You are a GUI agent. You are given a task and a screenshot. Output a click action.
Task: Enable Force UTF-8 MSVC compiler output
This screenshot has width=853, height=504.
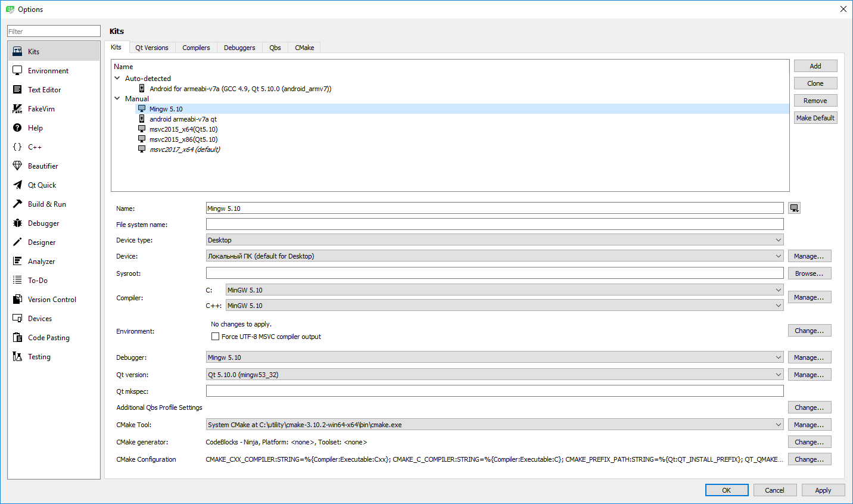pyautogui.click(x=216, y=337)
